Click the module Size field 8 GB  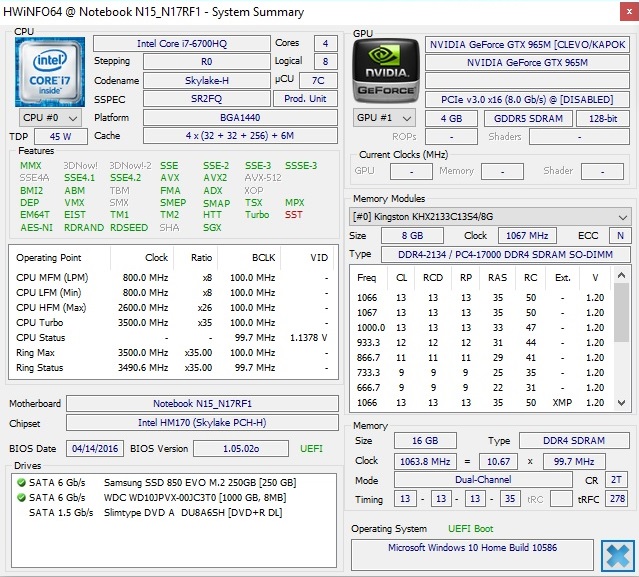click(412, 236)
